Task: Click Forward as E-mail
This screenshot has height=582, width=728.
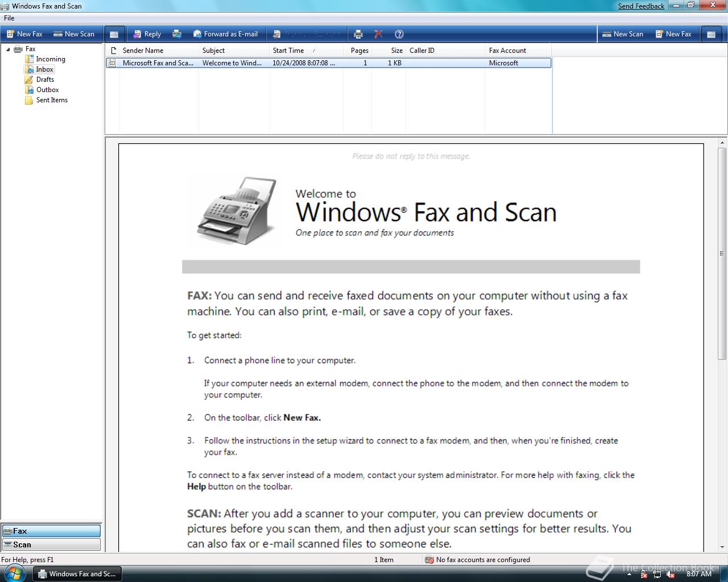Action: pyautogui.click(x=225, y=34)
